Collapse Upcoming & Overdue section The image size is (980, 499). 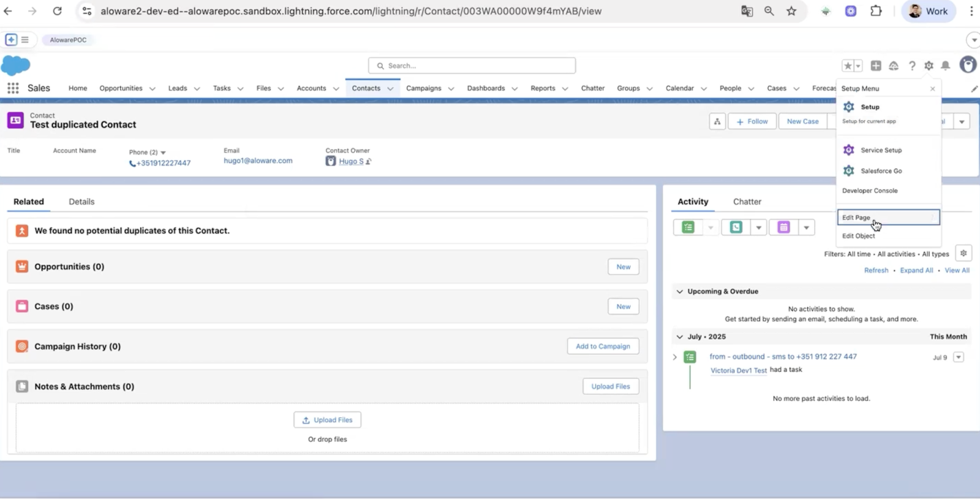[x=679, y=292]
